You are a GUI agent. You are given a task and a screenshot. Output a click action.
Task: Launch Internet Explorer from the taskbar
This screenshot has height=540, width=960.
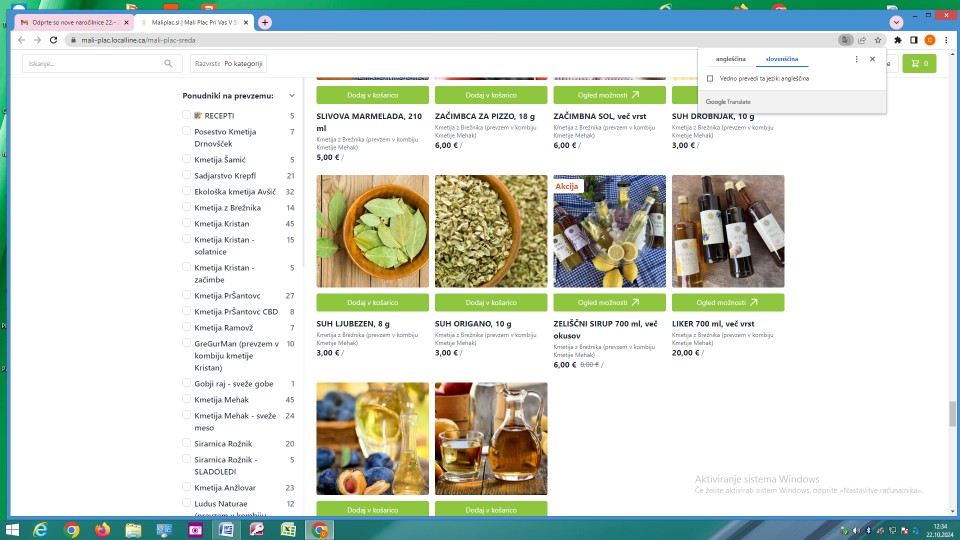click(40, 530)
